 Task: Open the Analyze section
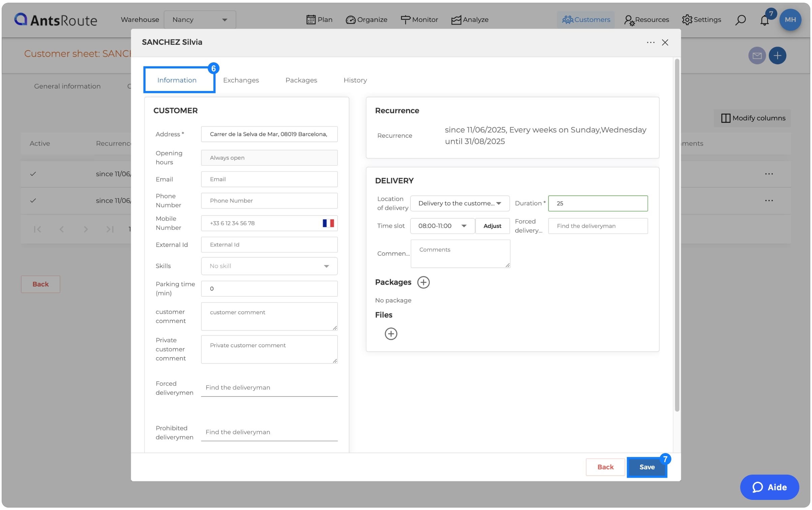pos(470,20)
